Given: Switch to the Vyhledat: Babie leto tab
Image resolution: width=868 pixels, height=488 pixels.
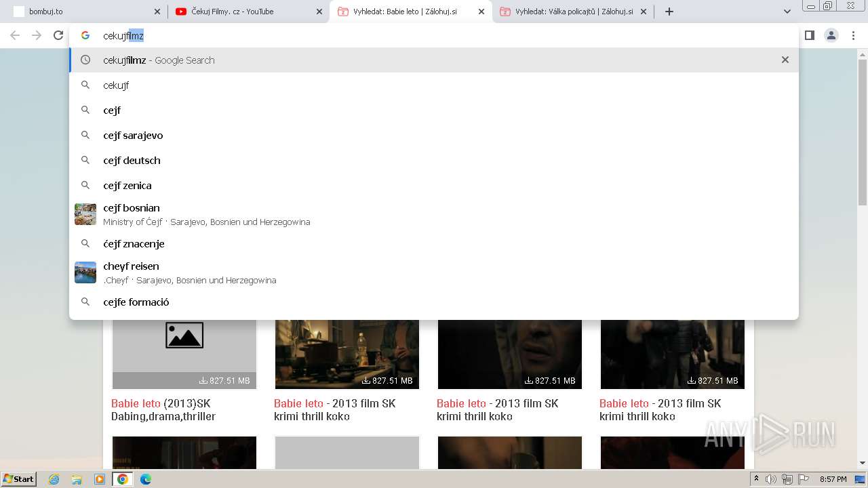Looking at the screenshot, I should click(x=410, y=12).
